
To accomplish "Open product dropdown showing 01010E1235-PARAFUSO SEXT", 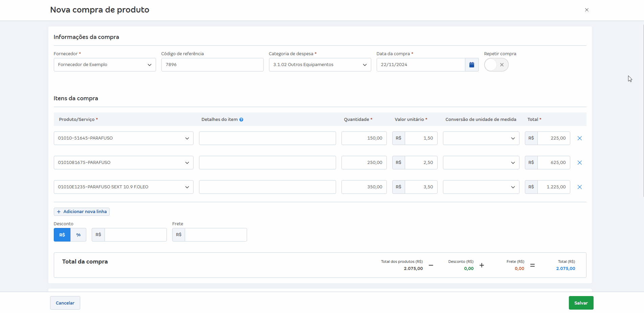I will coord(124,187).
